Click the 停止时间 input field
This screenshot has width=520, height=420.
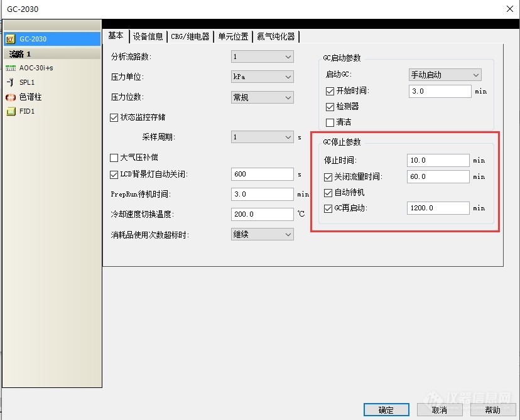pyautogui.click(x=438, y=161)
